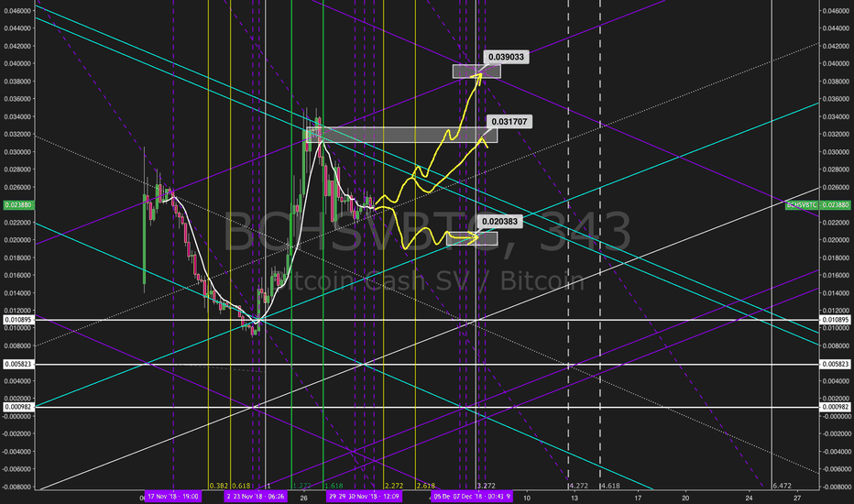Select the green 0.023880 current price tag on left axis
Viewport: 854px width, 504px height.
tap(18, 205)
